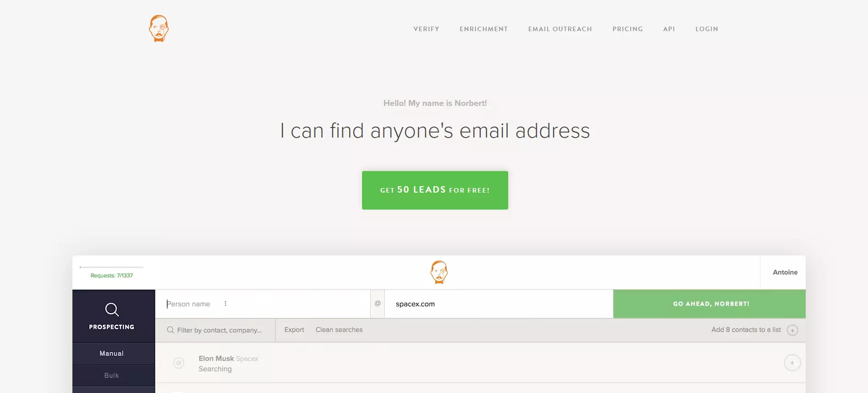Select the Prospecting magnifier icon
This screenshot has width=868, height=393.
click(x=112, y=310)
